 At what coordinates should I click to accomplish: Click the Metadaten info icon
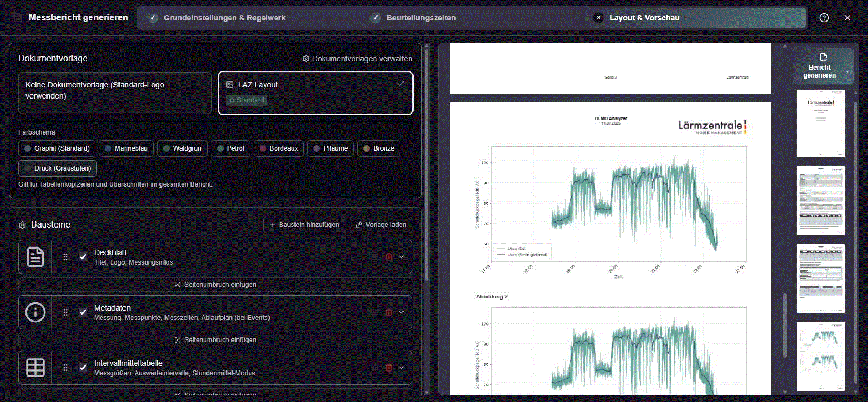point(35,312)
